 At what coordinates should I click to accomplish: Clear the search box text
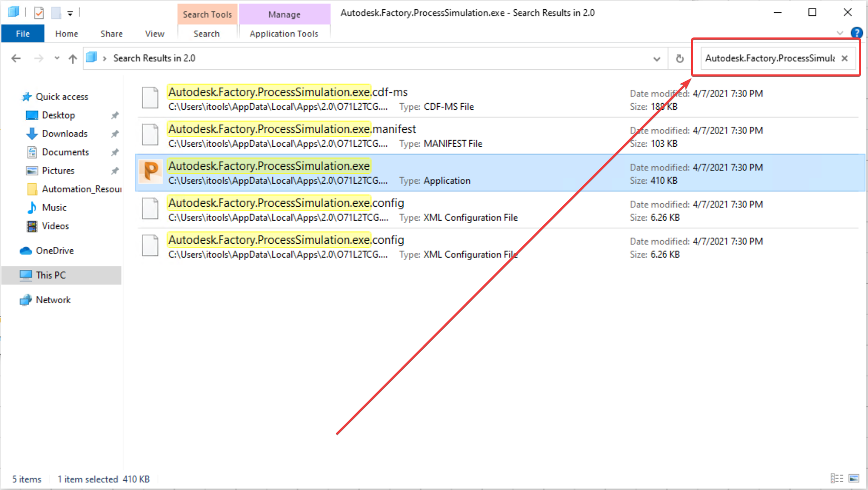point(844,58)
